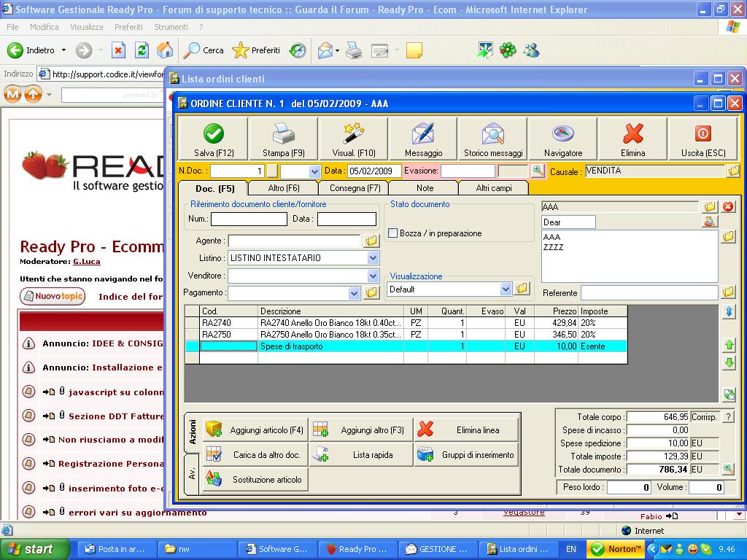This screenshot has width=747, height=560.
Task: Click the Stampa (F9) printer icon
Action: coord(283,134)
